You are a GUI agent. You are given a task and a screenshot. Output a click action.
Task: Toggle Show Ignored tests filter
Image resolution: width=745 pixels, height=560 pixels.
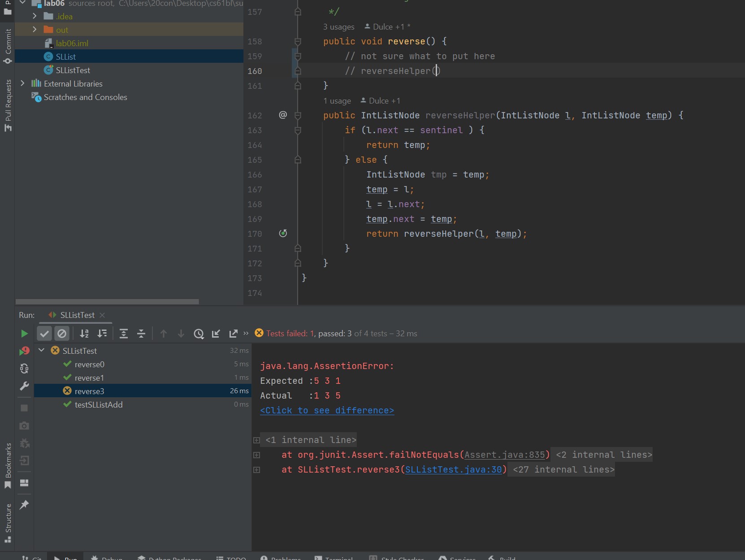coord(62,334)
